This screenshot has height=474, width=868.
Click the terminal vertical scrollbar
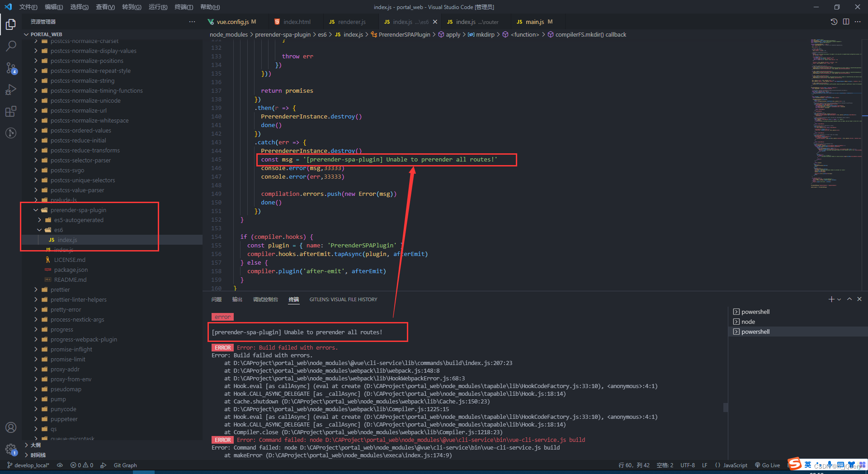[x=726, y=407]
